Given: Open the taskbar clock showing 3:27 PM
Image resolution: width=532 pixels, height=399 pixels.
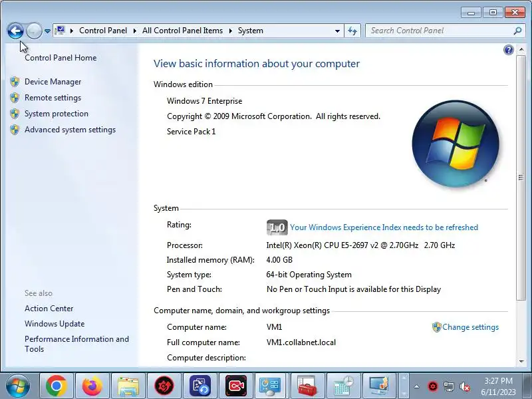Looking at the screenshot, I should coord(498,386).
